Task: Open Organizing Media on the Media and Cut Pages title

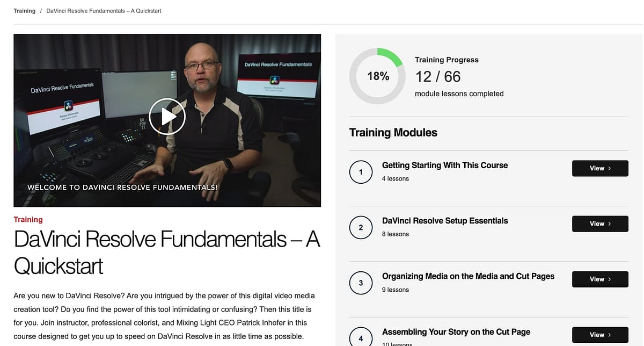Action: coord(468,276)
